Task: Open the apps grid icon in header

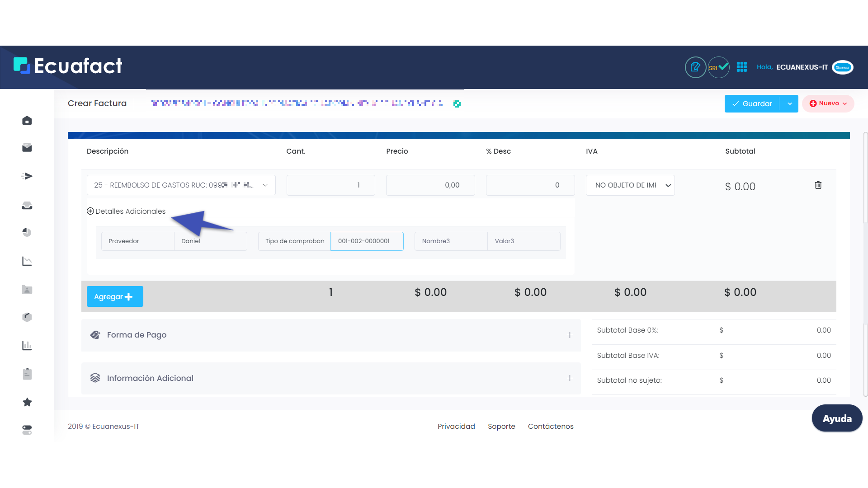Action: coord(741,67)
